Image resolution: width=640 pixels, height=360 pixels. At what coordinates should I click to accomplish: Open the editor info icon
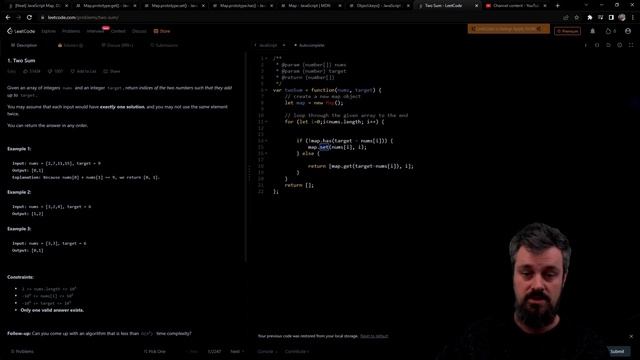tap(586, 45)
